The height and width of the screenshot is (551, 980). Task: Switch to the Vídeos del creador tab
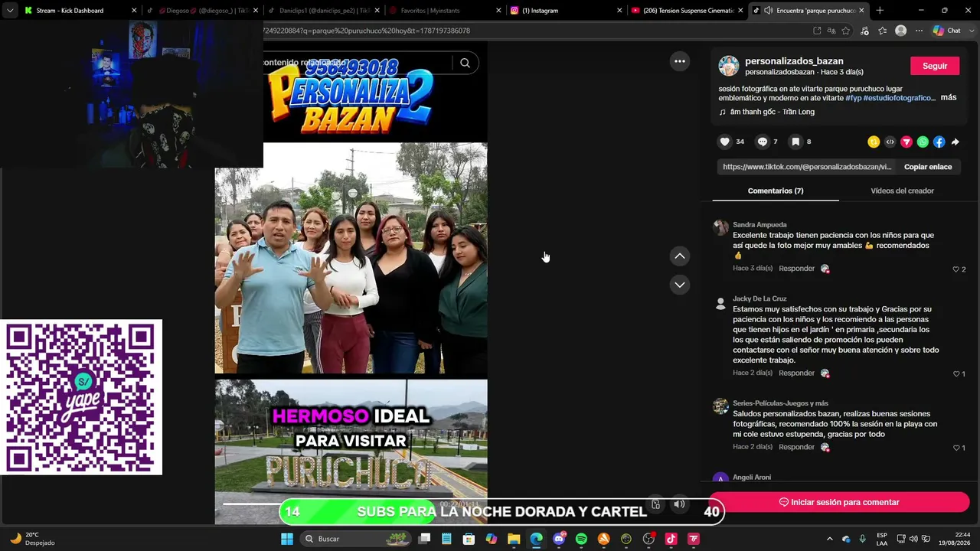point(902,191)
